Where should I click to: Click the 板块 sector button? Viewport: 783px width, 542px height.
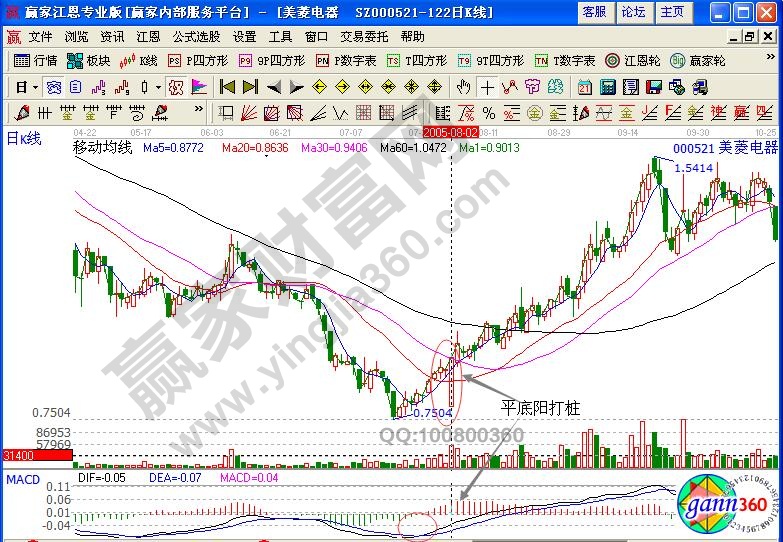pos(90,60)
